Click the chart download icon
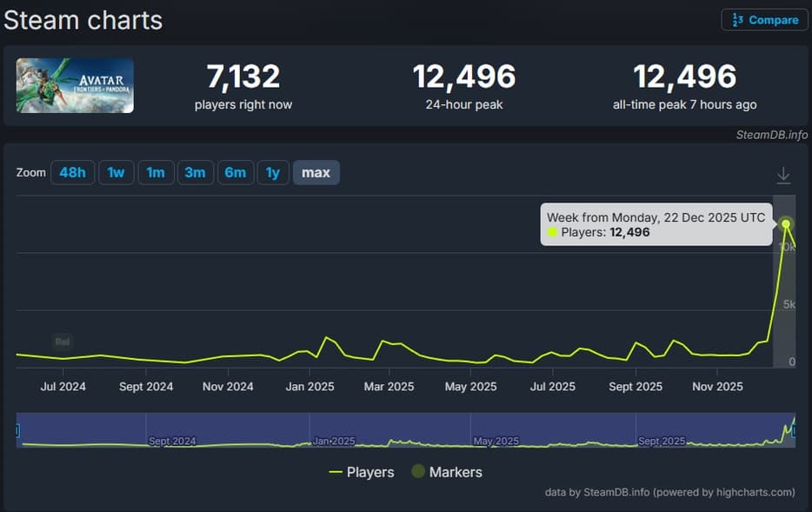Screen dimensions: 812x512 coord(783,176)
